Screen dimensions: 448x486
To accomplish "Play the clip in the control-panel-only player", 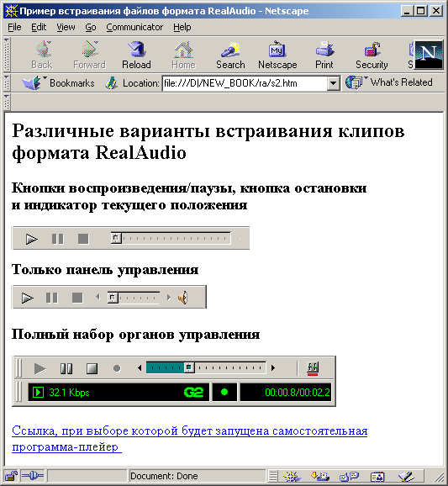I will 28,298.
